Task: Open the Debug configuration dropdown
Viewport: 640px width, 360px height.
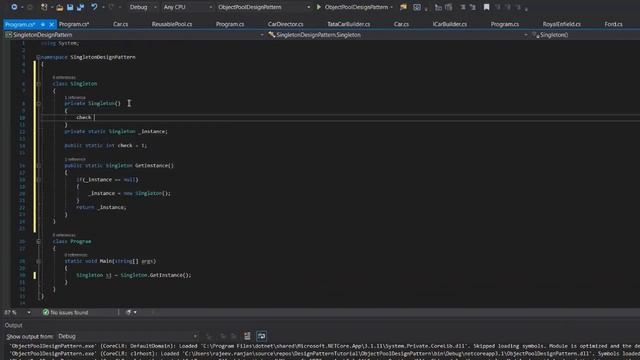Action: pyautogui.click(x=143, y=7)
